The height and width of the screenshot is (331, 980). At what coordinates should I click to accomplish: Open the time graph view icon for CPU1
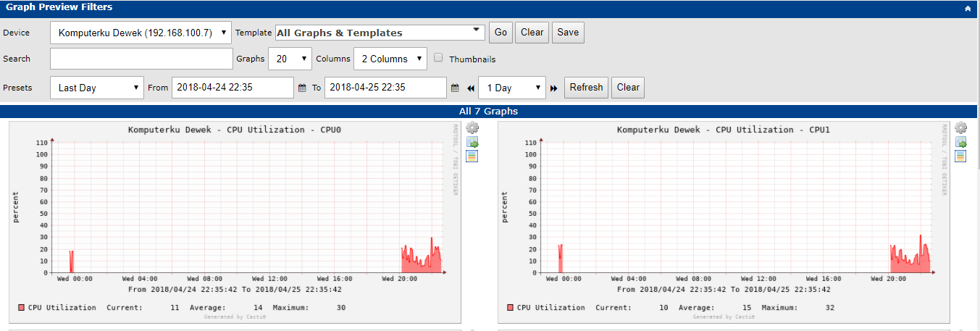[x=960, y=156]
